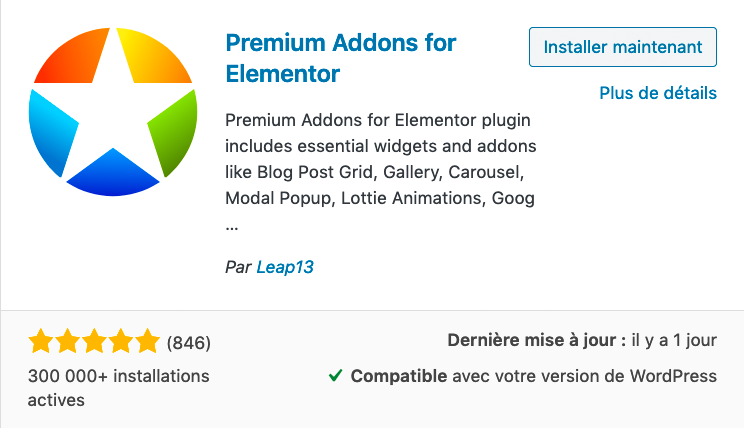This screenshot has height=428, width=744.
Task: Click the fourth yellow rating star
Action: tap(120, 342)
